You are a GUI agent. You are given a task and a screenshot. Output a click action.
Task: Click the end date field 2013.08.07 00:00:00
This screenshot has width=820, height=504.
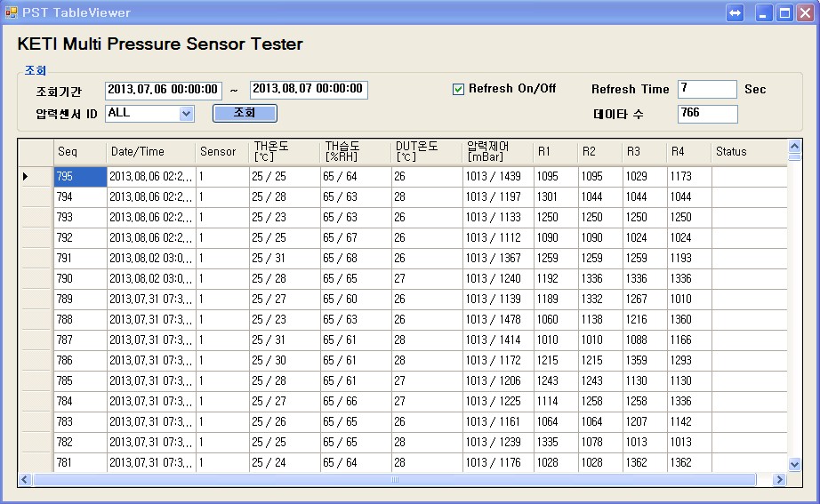tap(309, 90)
